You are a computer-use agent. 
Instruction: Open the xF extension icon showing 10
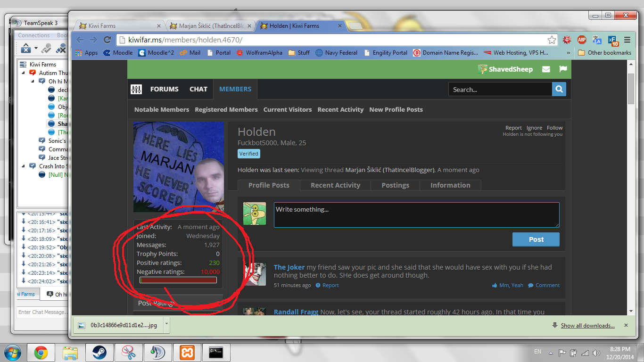click(x=613, y=41)
